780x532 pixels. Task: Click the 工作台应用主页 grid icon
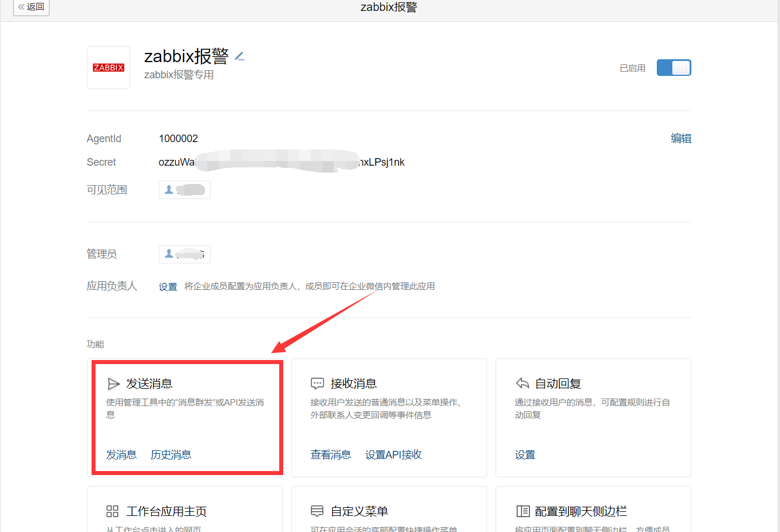[112, 511]
